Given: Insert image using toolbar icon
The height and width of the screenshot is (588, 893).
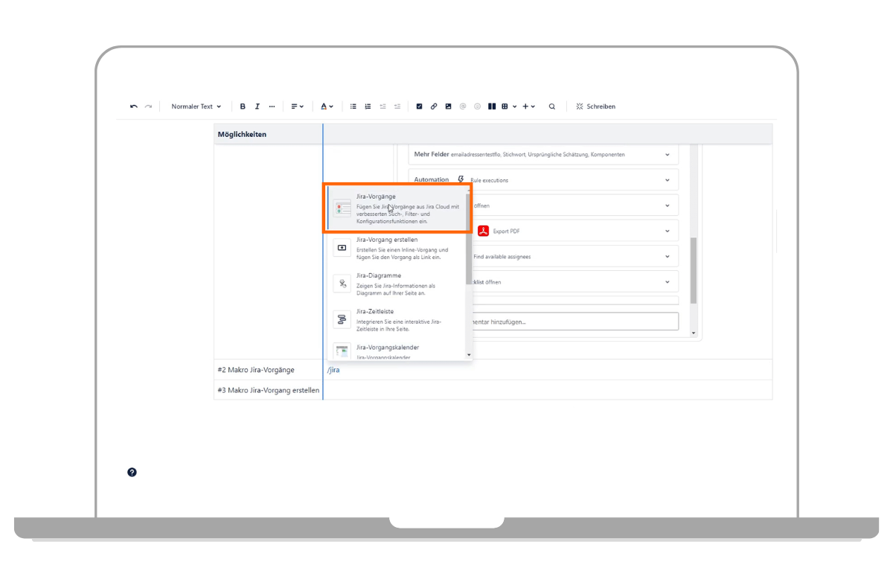Looking at the screenshot, I should point(448,106).
